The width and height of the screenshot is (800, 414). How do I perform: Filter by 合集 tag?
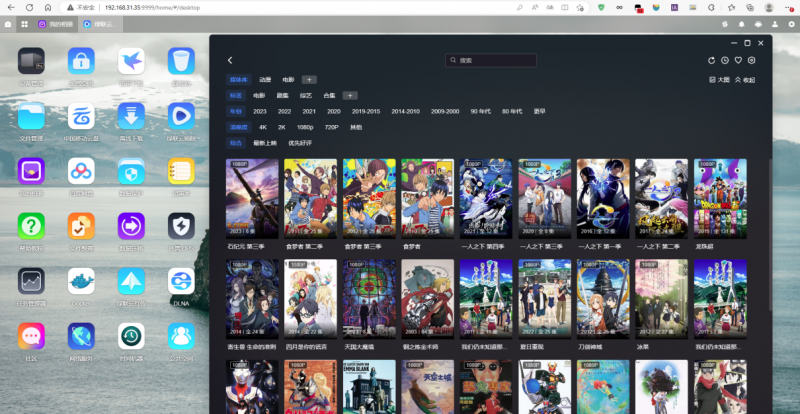(x=329, y=95)
